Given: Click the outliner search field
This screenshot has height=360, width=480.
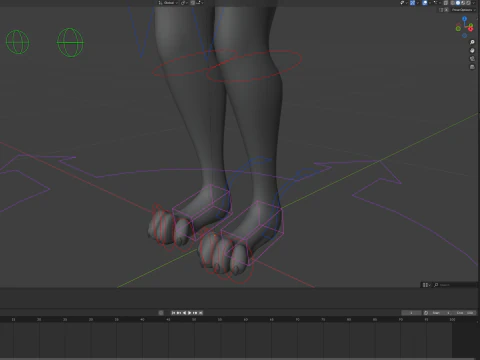Looking at the screenshot, I should (x=455, y=285).
